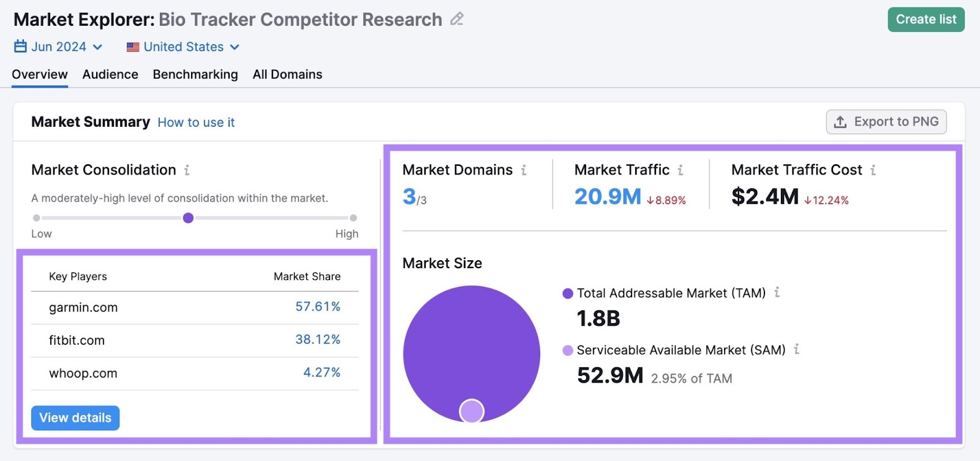Screen dimensions: 980x461
Task: Click the TAM legend color dot
Action: [568, 293]
